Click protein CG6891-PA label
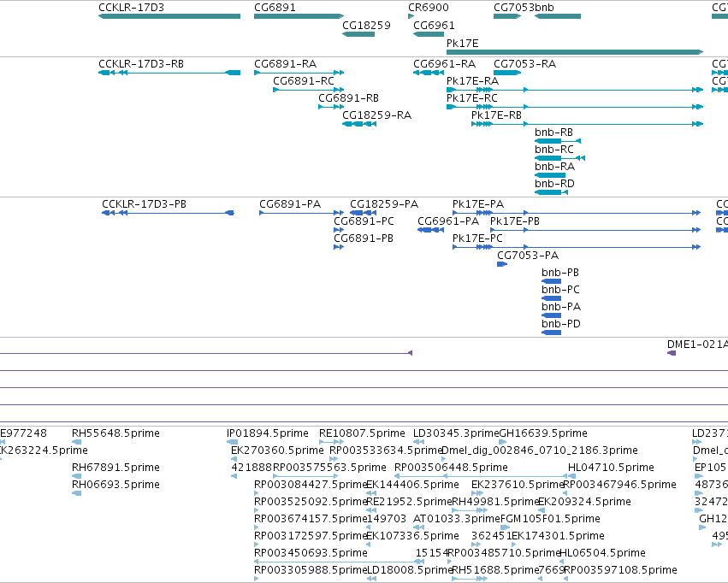The height and width of the screenshot is (583, 728). click(290, 204)
